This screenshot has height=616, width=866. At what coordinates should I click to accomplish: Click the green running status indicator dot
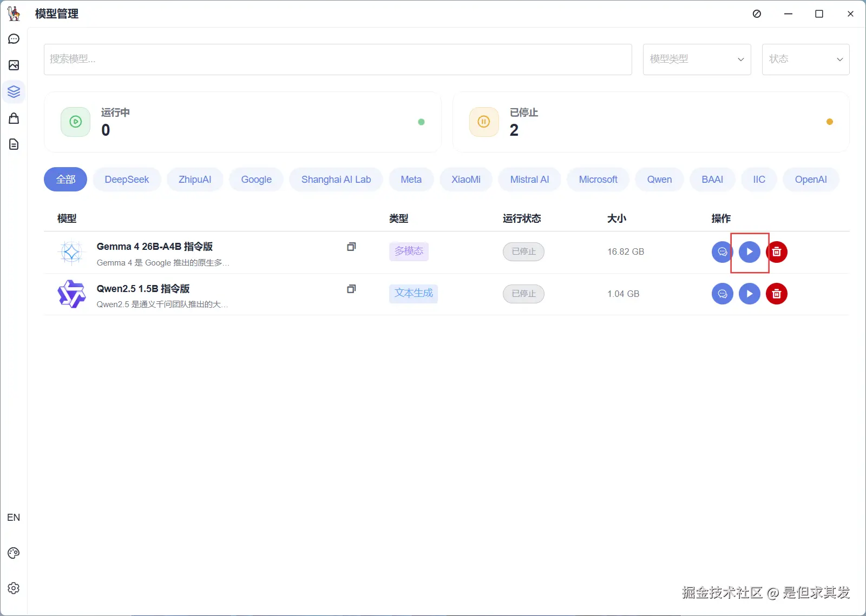tap(422, 122)
